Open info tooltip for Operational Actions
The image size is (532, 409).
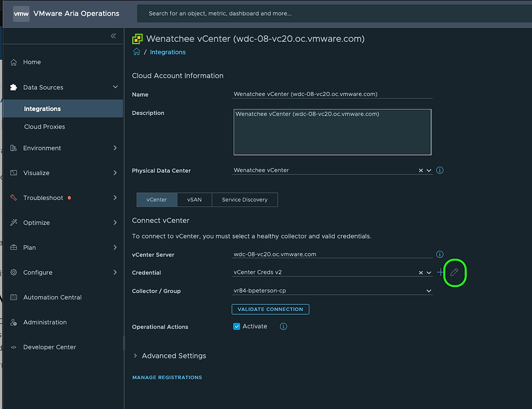pos(283,327)
